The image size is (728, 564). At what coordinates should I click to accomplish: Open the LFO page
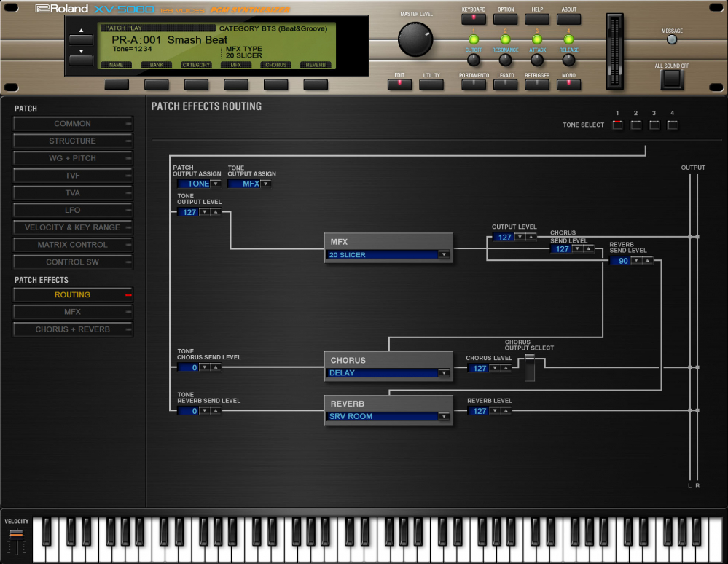[73, 210]
